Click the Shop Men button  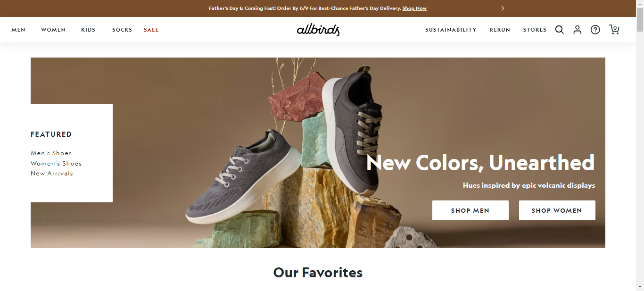click(471, 210)
